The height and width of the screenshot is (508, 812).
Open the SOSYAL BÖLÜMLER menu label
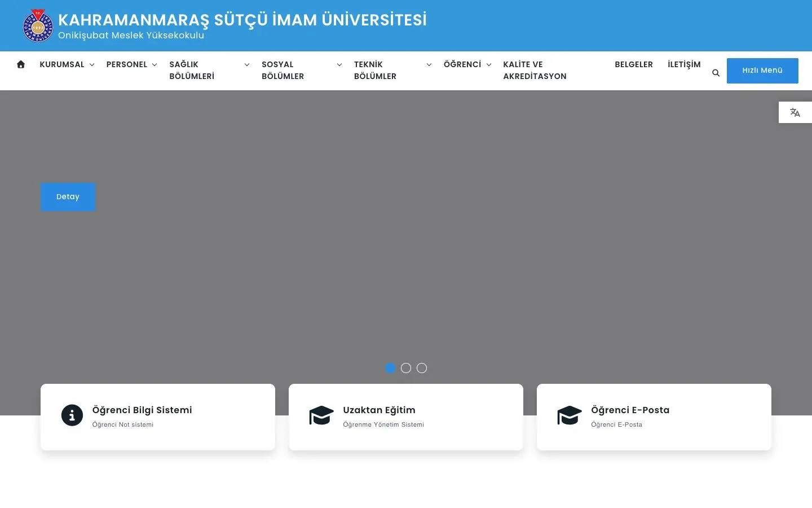pyautogui.click(x=283, y=71)
